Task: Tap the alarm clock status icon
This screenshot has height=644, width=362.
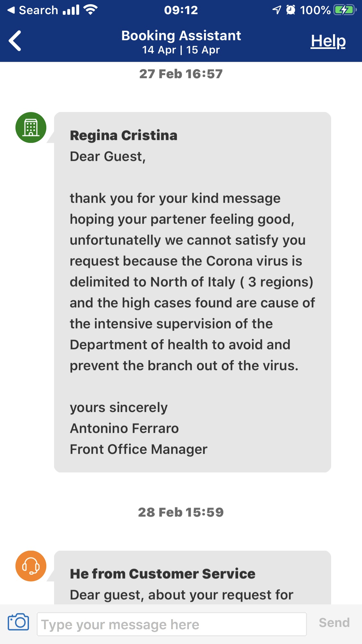Action: click(291, 10)
